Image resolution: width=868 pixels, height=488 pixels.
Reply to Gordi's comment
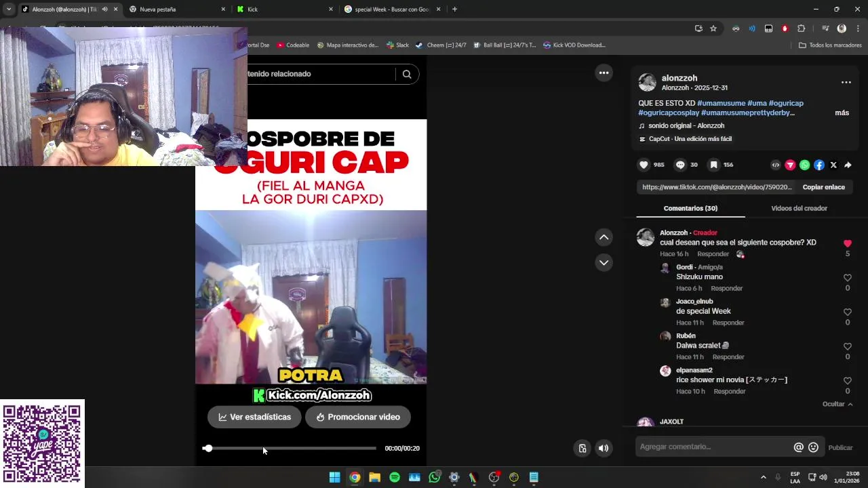click(726, 289)
